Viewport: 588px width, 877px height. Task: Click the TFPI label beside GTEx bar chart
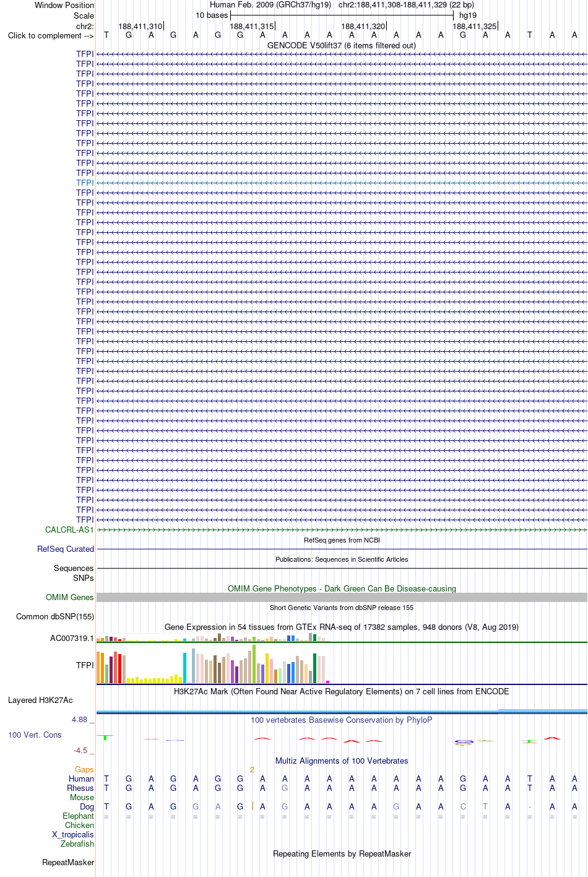(85, 665)
